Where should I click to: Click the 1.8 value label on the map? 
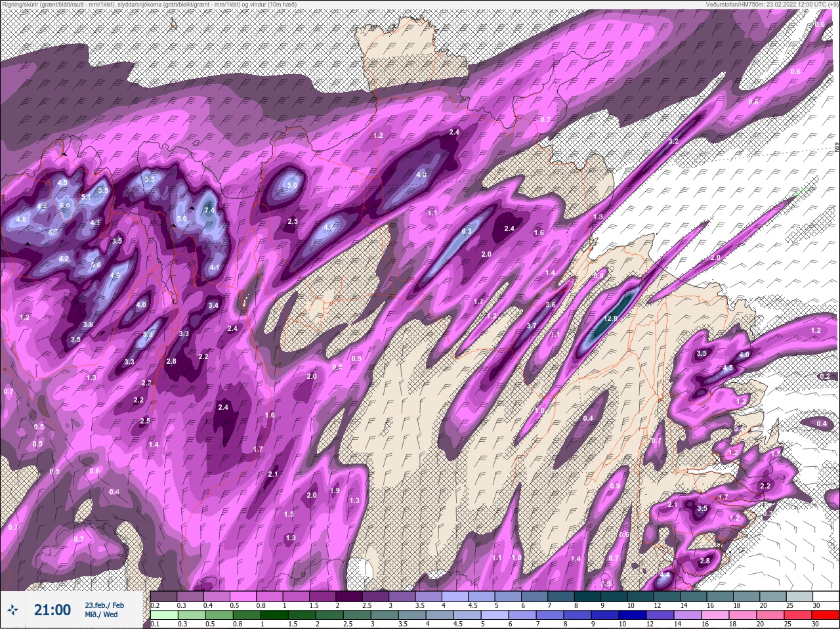point(598,217)
